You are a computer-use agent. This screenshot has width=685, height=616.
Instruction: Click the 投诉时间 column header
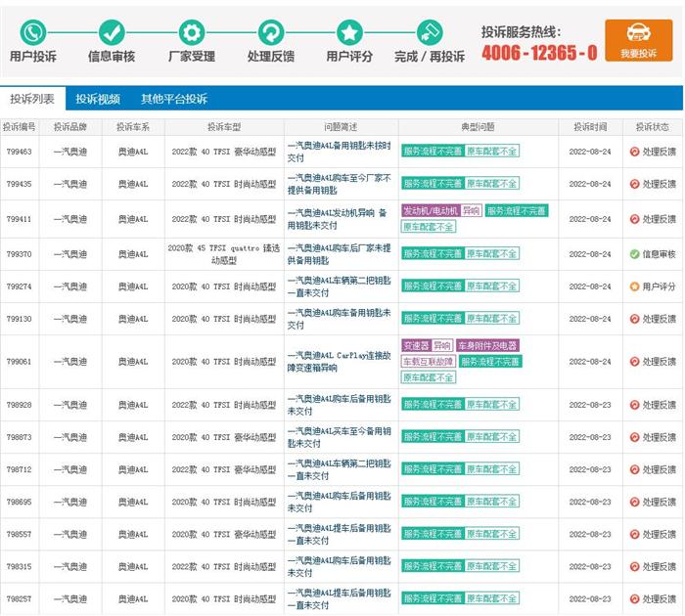(x=590, y=127)
